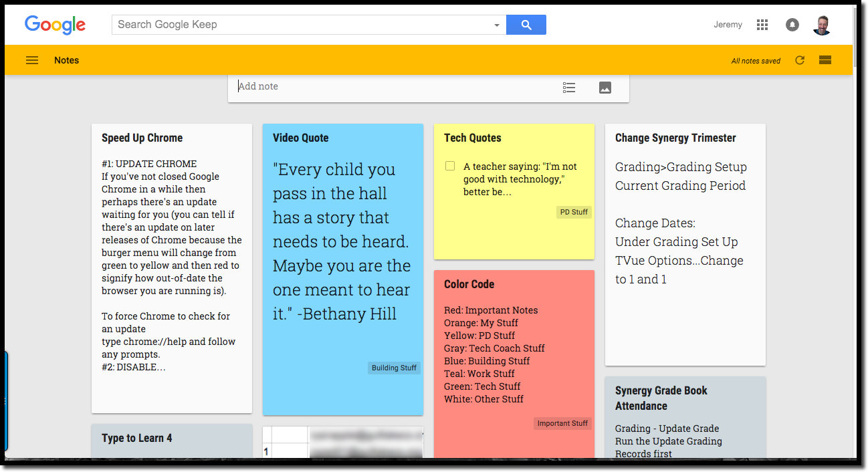The width and height of the screenshot is (868, 472).
Task: Open the main hamburger menu
Action: pyautogui.click(x=32, y=60)
